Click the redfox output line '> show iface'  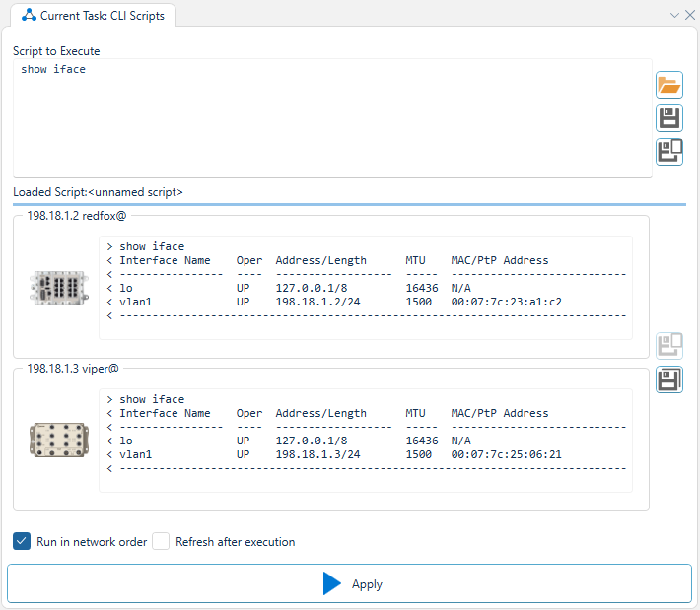click(146, 246)
